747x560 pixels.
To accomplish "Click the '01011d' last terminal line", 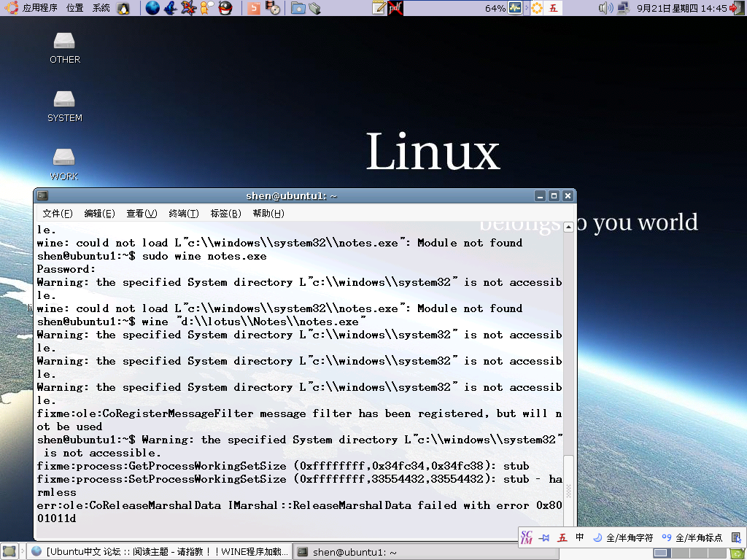I will coord(56,518).
